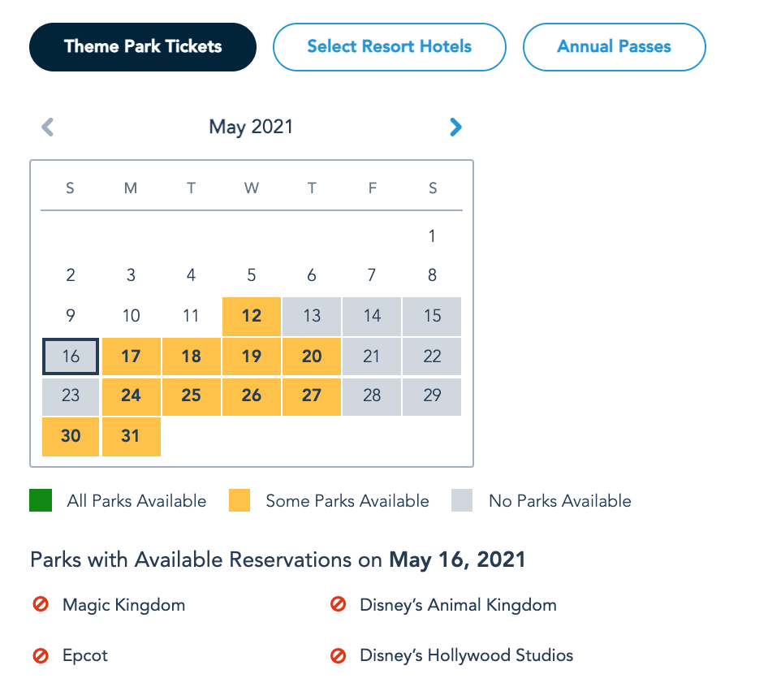The height and width of the screenshot is (700, 781).
Task: Advance to next month with right chevron
Action: pyautogui.click(x=455, y=127)
